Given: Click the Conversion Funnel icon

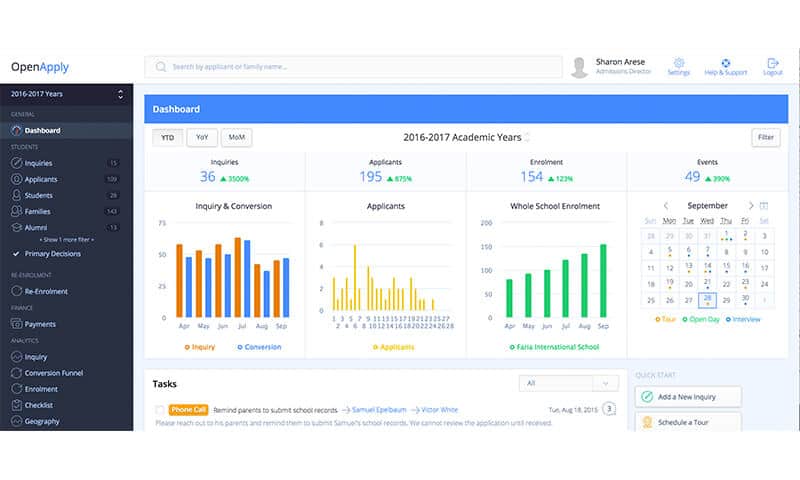Looking at the screenshot, I should click(16, 373).
